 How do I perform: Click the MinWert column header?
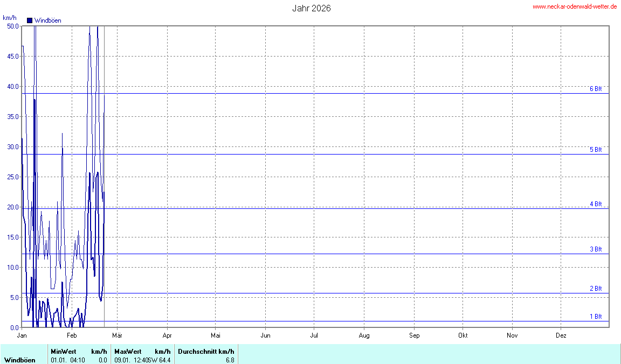[63, 352]
